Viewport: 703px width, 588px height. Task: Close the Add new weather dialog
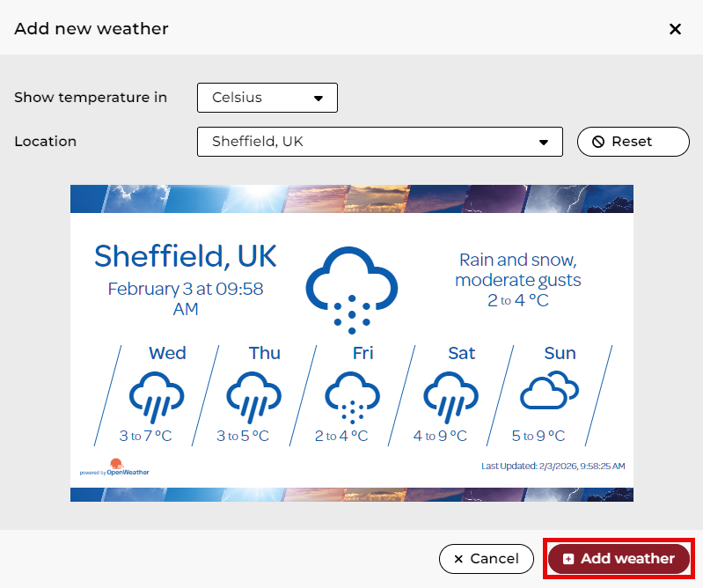pos(675,29)
